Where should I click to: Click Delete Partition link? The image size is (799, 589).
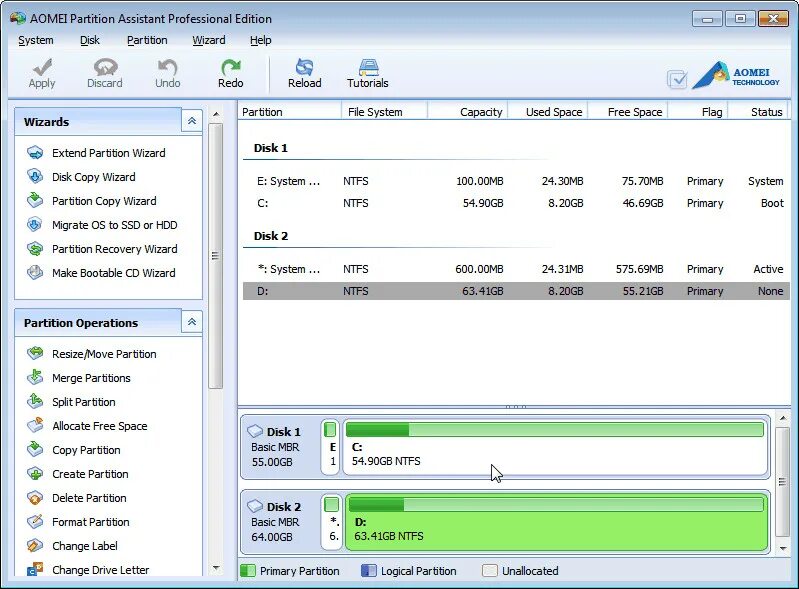pyautogui.click(x=89, y=498)
